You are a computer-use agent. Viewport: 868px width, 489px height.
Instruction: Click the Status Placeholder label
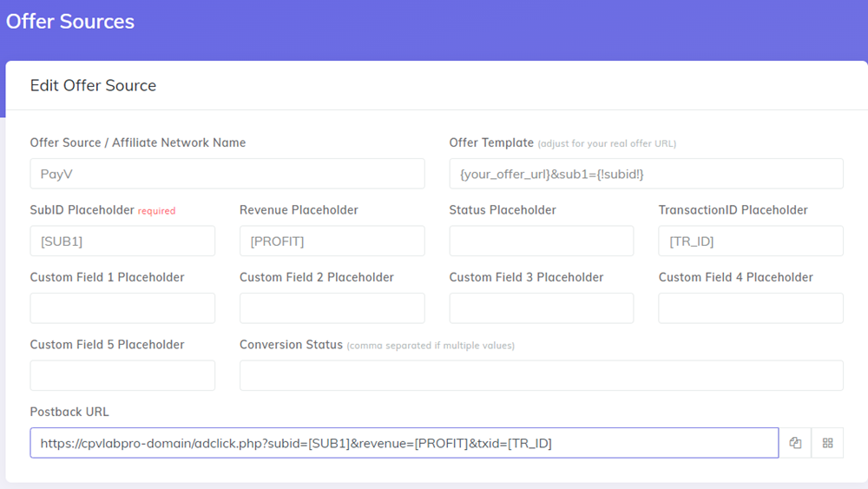tap(503, 210)
